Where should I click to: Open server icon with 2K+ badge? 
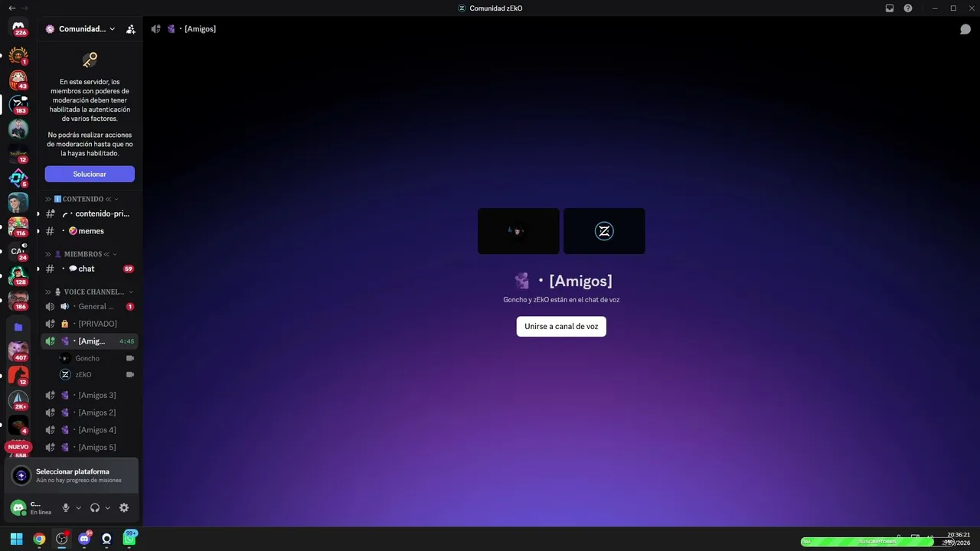18,400
